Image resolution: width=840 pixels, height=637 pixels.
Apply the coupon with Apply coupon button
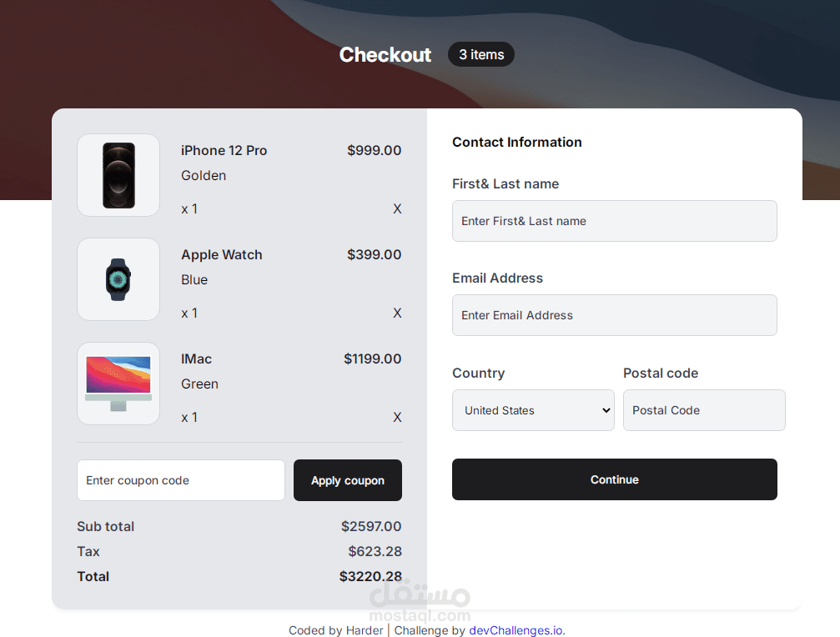point(348,480)
